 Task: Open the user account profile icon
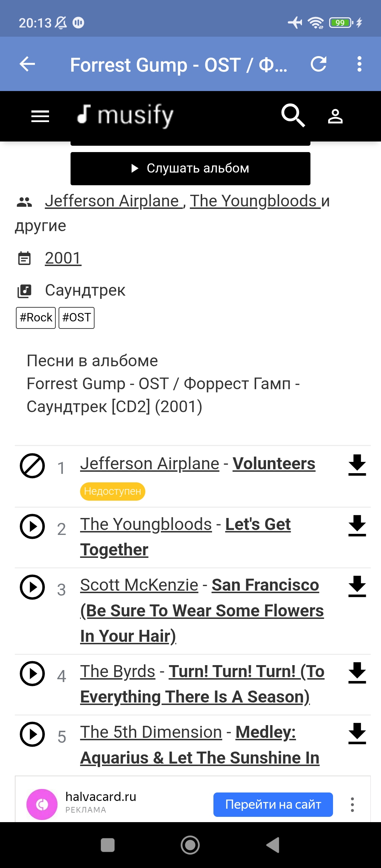(335, 116)
